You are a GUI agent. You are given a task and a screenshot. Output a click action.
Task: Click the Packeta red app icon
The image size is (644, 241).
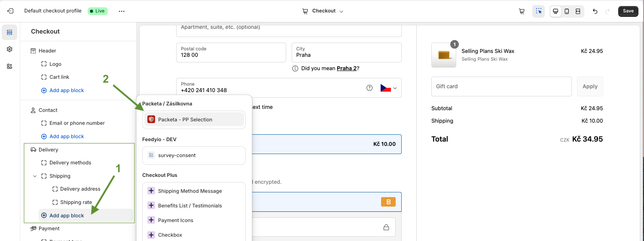tap(151, 120)
